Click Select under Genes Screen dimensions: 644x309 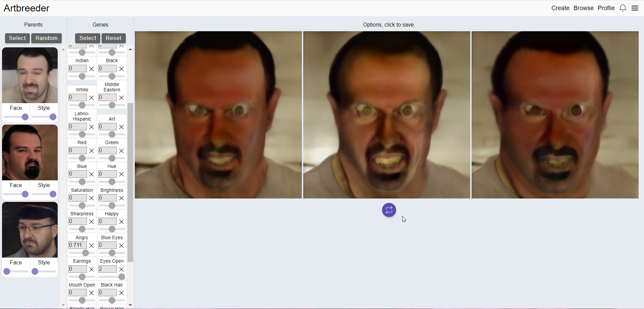coord(88,38)
